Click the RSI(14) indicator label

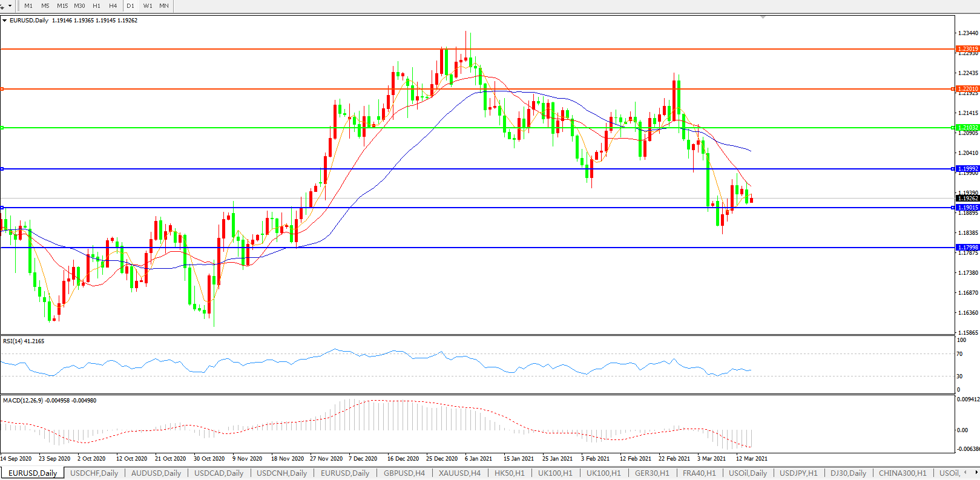pyautogui.click(x=24, y=341)
